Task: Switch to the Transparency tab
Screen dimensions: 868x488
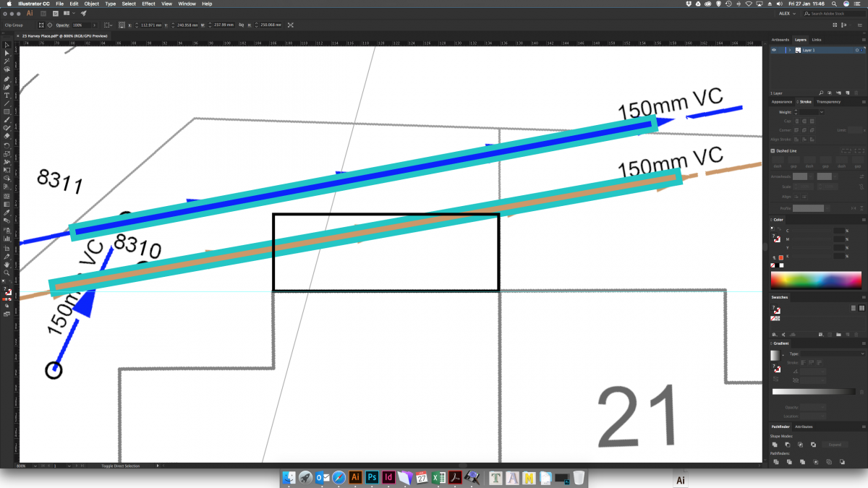Action: pos(828,102)
